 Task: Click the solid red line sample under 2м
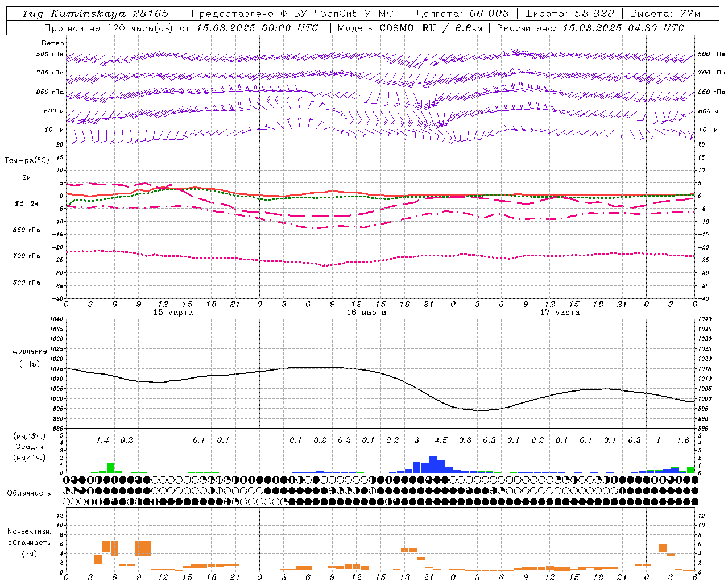(26, 184)
